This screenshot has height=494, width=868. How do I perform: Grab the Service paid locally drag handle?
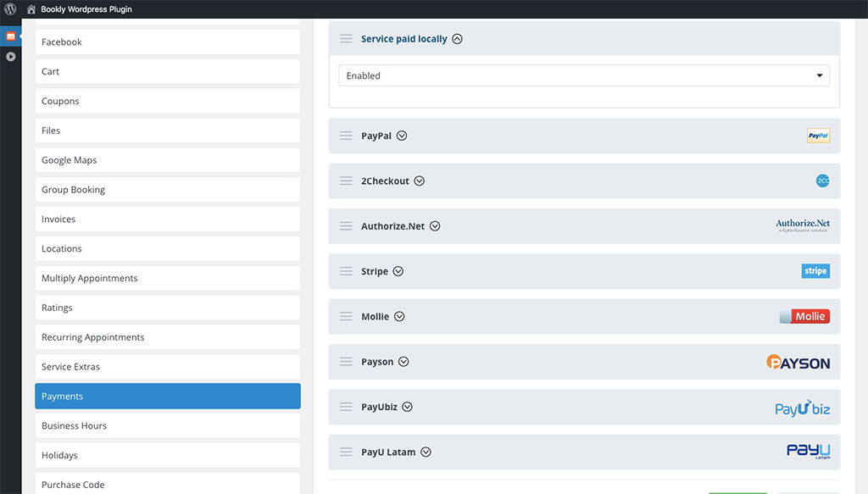pos(346,39)
